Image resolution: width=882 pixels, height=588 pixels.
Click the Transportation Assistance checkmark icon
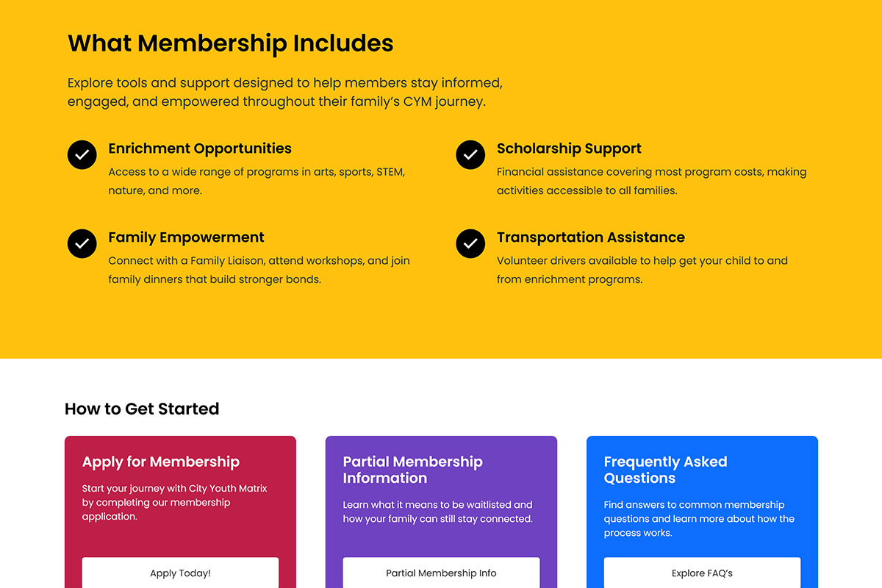470,243
